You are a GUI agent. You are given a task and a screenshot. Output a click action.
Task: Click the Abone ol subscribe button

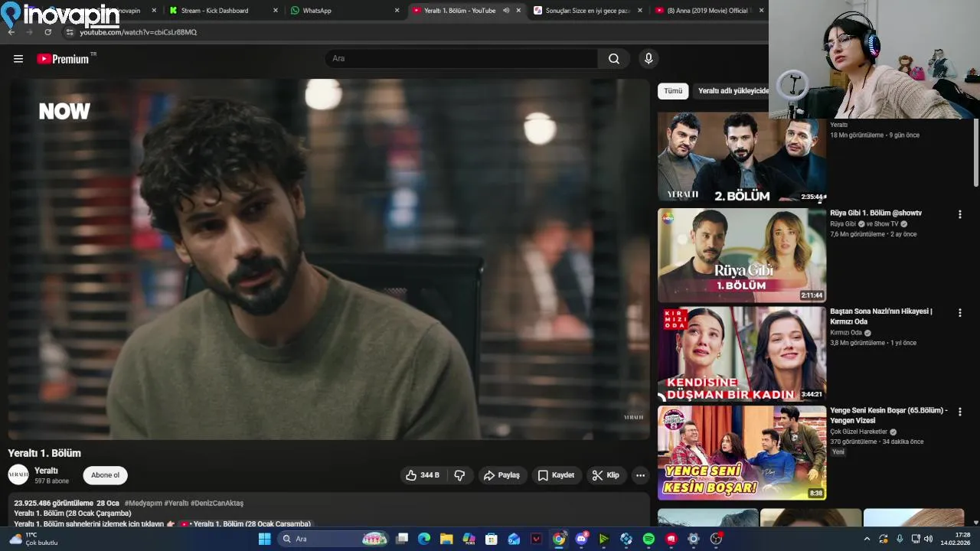pyautogui.click(x=106, y=475)
